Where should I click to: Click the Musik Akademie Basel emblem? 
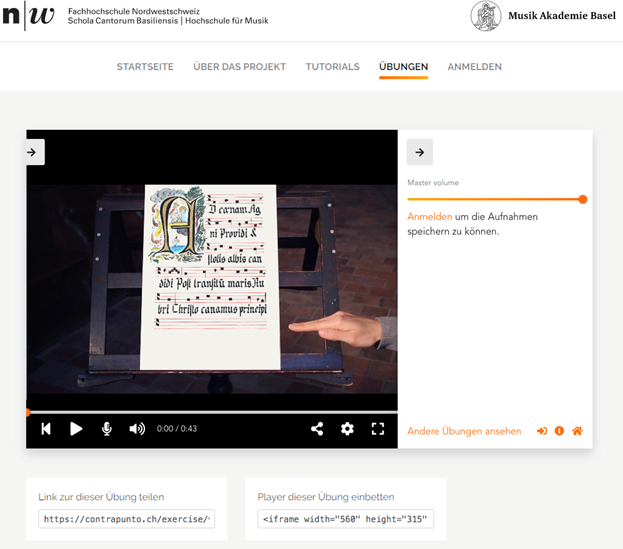pos(486,16)
